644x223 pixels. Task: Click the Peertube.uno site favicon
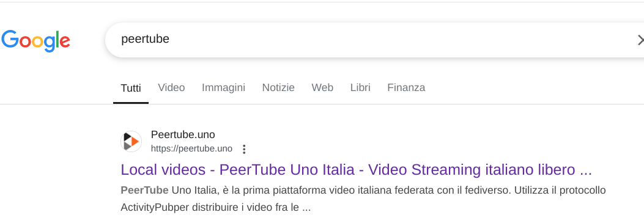tap(131, 141)
